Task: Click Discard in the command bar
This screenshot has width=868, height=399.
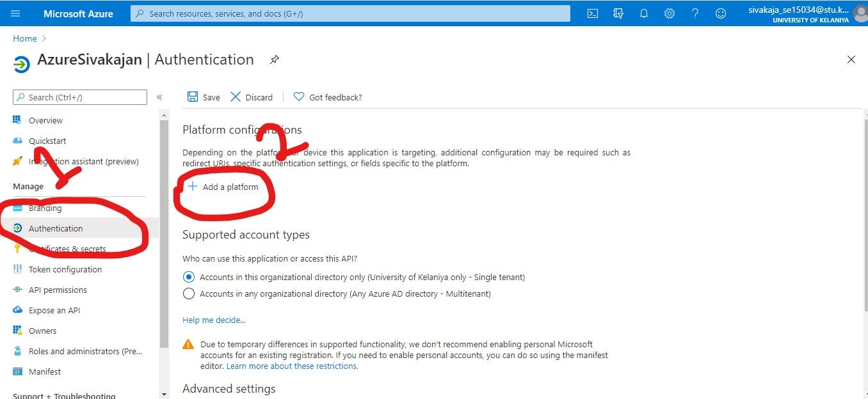Action: 252,97
